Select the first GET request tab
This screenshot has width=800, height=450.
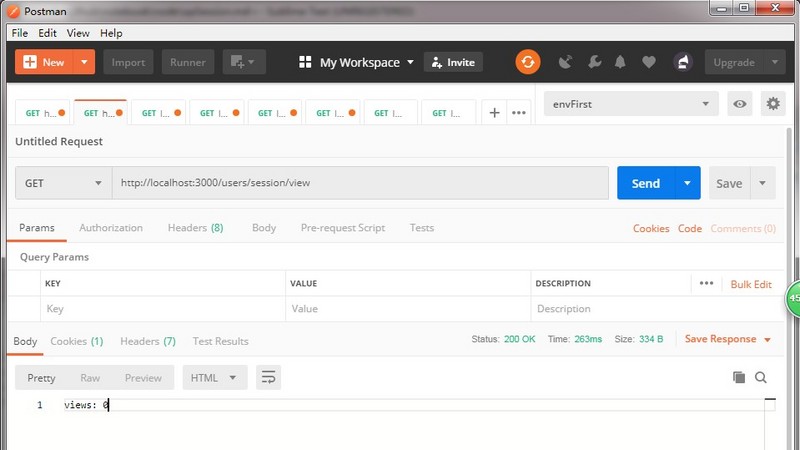(x=42, y=113)
